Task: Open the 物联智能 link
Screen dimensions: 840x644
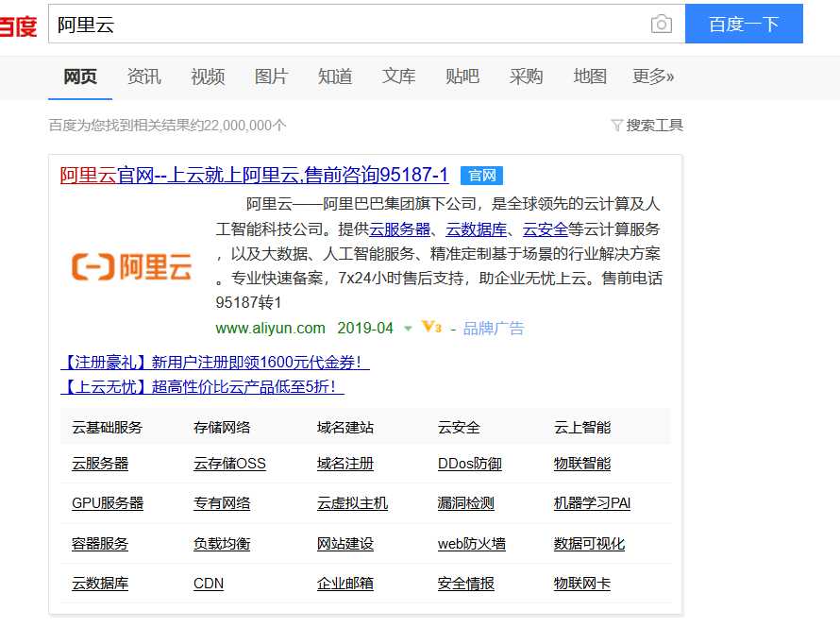Action: click(581, 464)
